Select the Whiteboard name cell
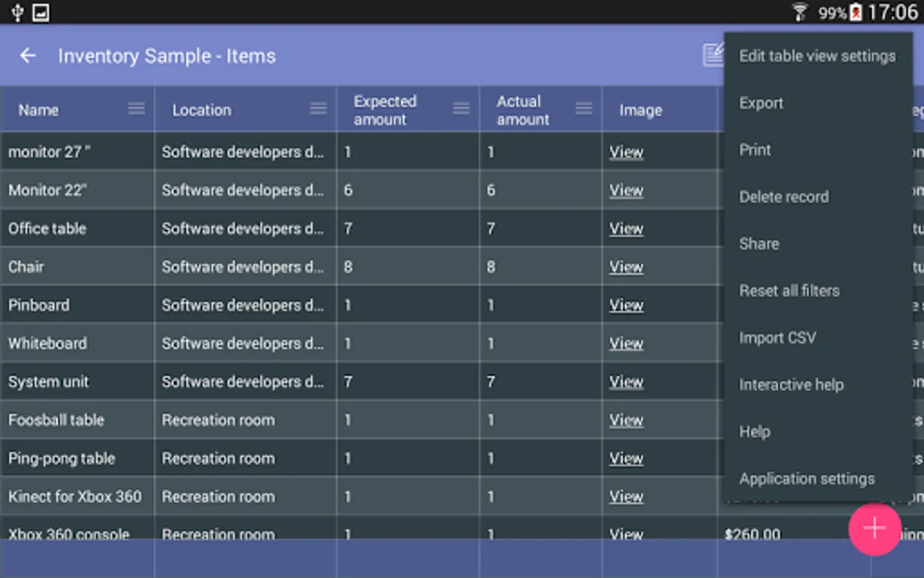924x578 pixels. [x=78, y=343]
